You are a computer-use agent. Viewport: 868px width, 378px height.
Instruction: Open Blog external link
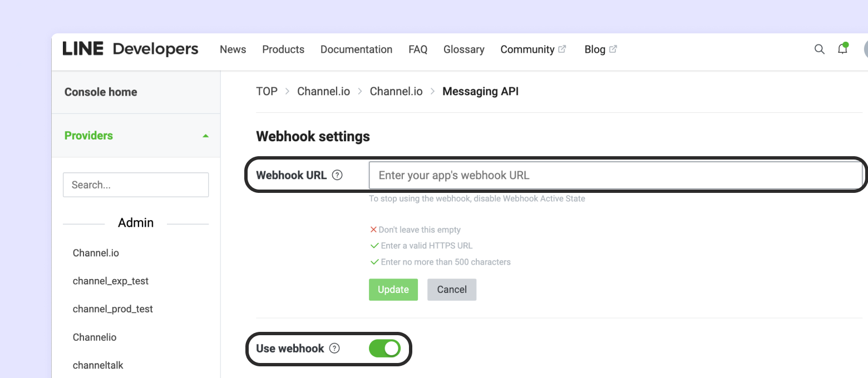point(600,49)
